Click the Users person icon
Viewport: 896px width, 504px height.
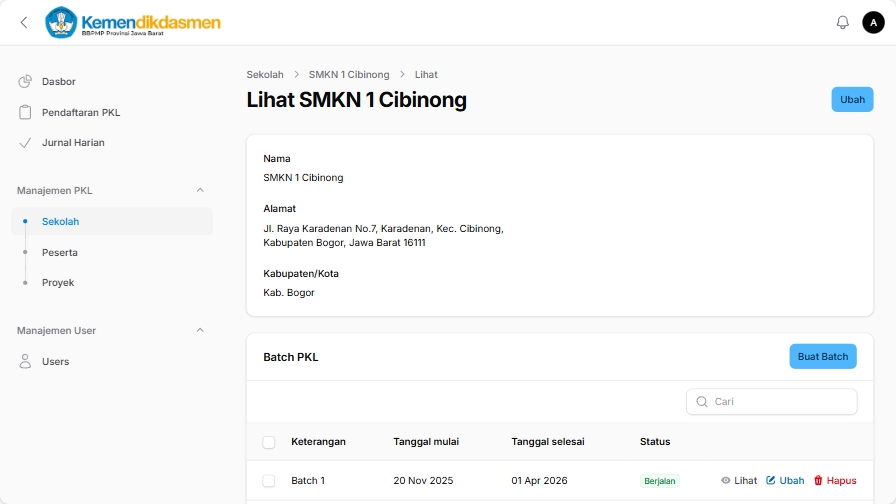25,361
